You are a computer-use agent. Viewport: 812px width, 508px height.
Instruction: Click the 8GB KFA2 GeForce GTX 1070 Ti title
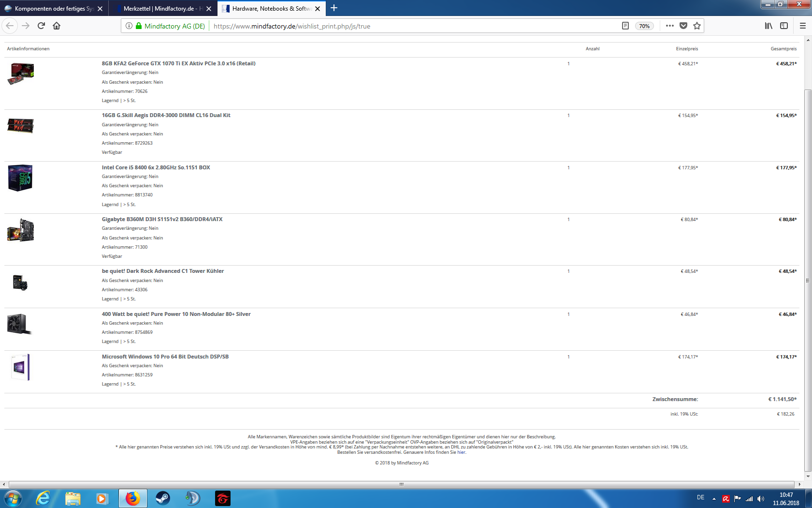178,63
